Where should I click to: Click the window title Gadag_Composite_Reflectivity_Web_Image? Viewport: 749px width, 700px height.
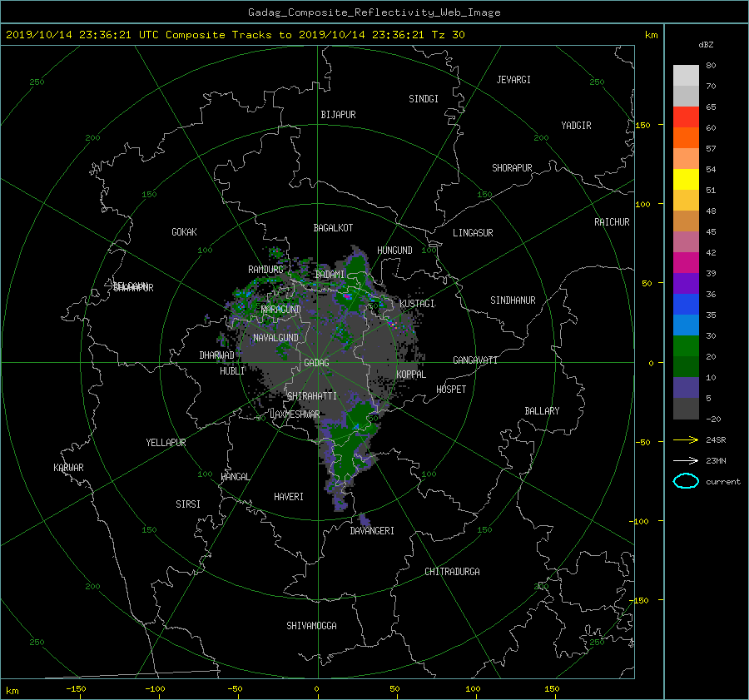pos(374,12)
